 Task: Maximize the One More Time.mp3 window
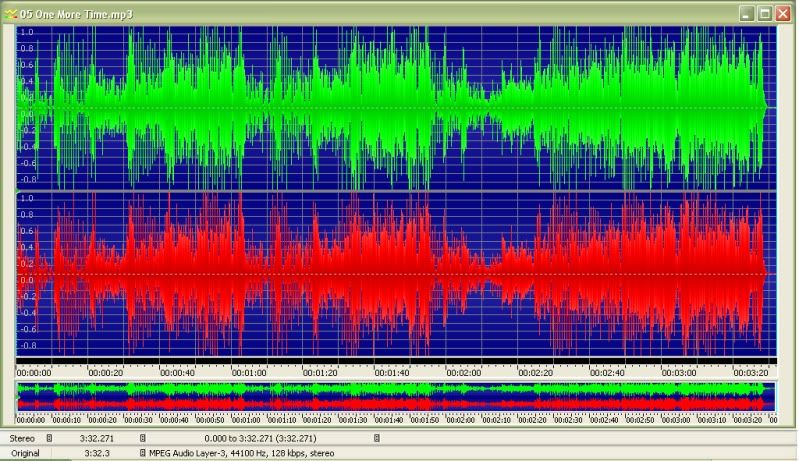(x=765, y=14)
